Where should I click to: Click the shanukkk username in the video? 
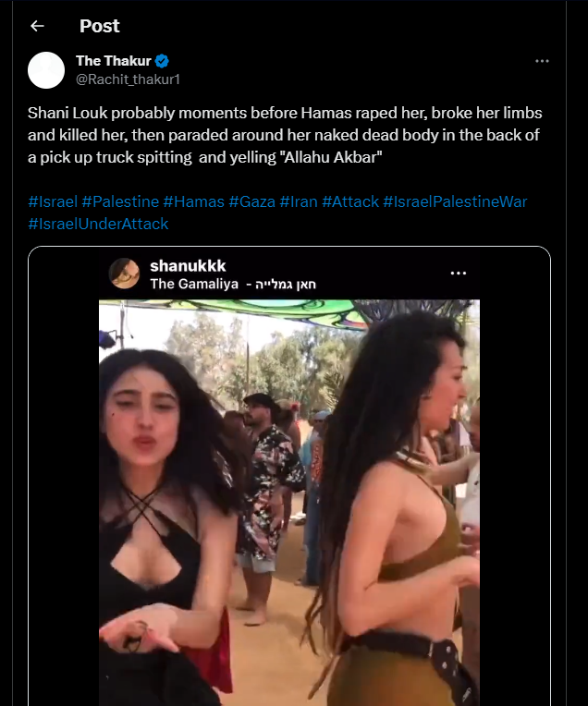(188, 266)
